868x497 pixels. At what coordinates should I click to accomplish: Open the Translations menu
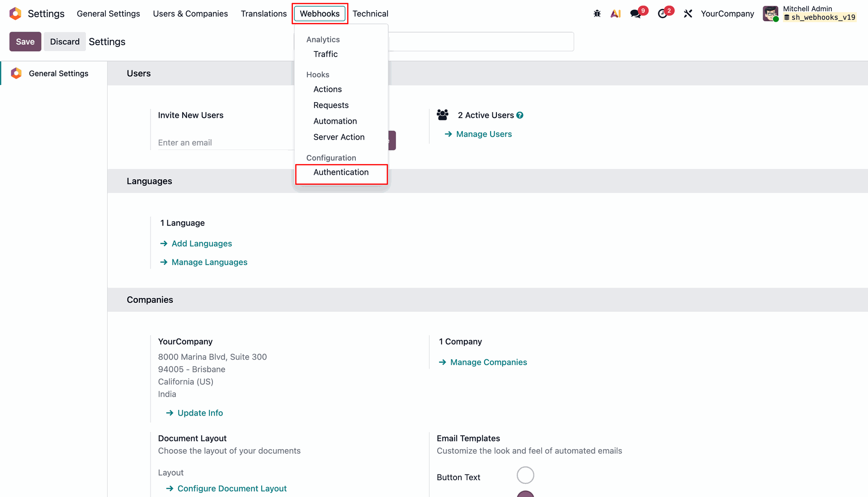coord(264,14)
